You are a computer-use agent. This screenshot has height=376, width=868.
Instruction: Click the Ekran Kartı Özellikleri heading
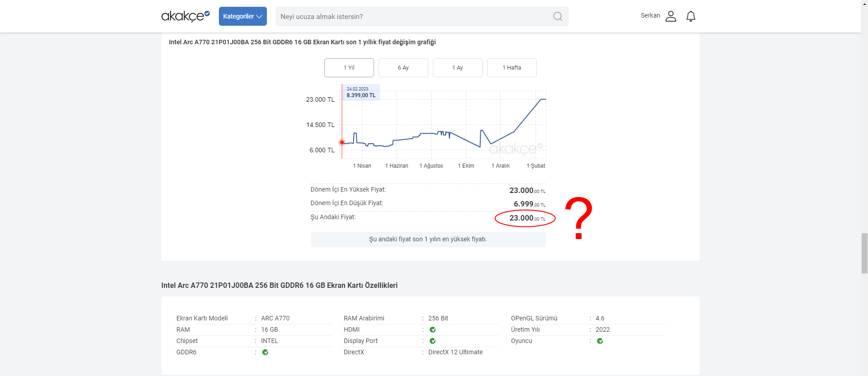click(x=280, y=285)
